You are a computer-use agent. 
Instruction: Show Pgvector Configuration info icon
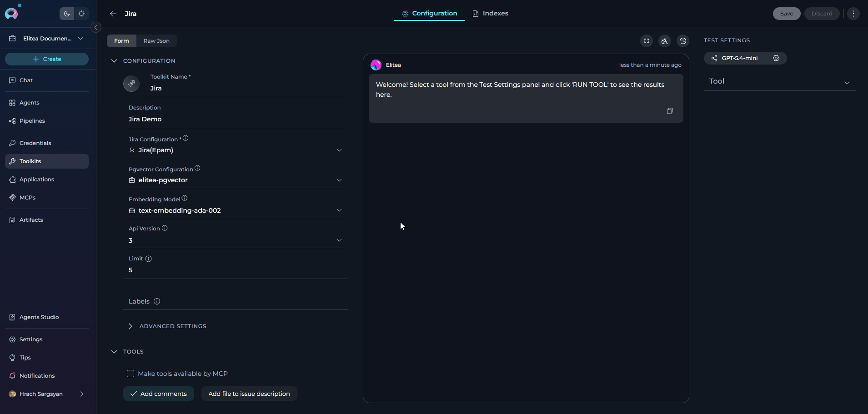(197, 168)
